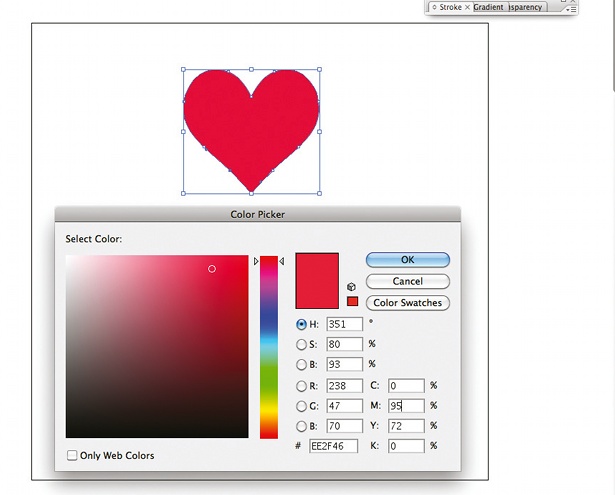Click the hue slider's left arrow marker
The height and width of the screenshot is (495, 615).
[256, 261]
